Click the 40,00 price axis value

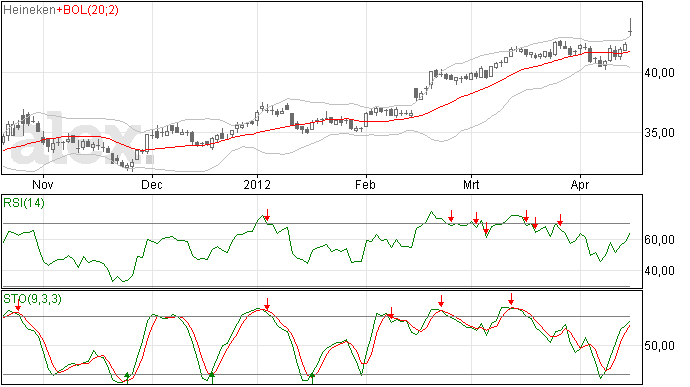point(660,73)
